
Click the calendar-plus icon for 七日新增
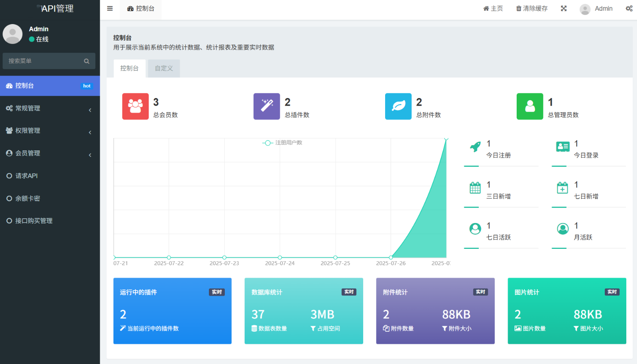563,188
